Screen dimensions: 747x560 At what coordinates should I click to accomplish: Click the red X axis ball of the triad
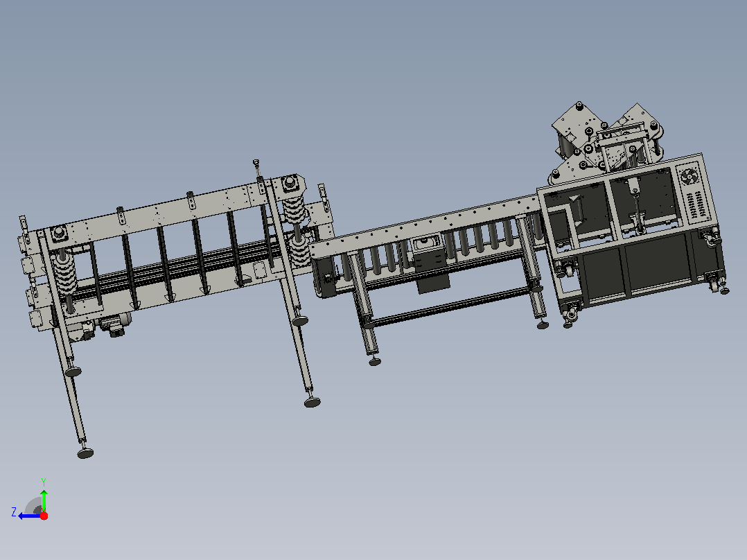44,516
